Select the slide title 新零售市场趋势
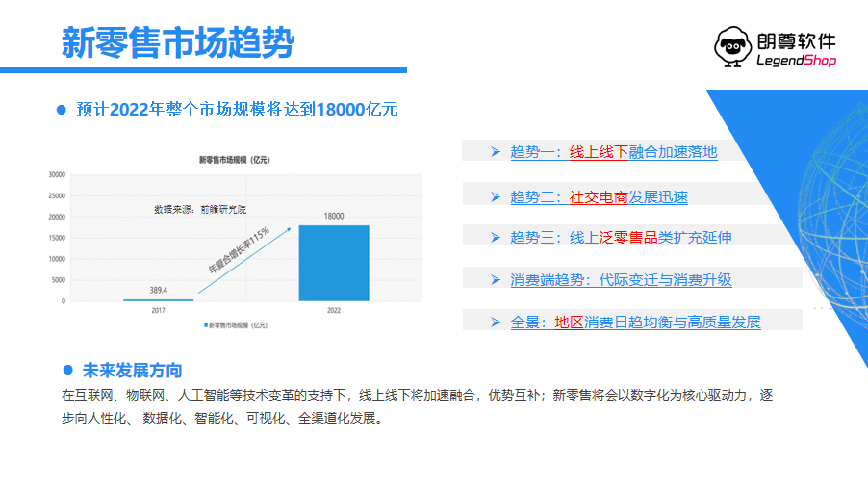 coord(178,42)
